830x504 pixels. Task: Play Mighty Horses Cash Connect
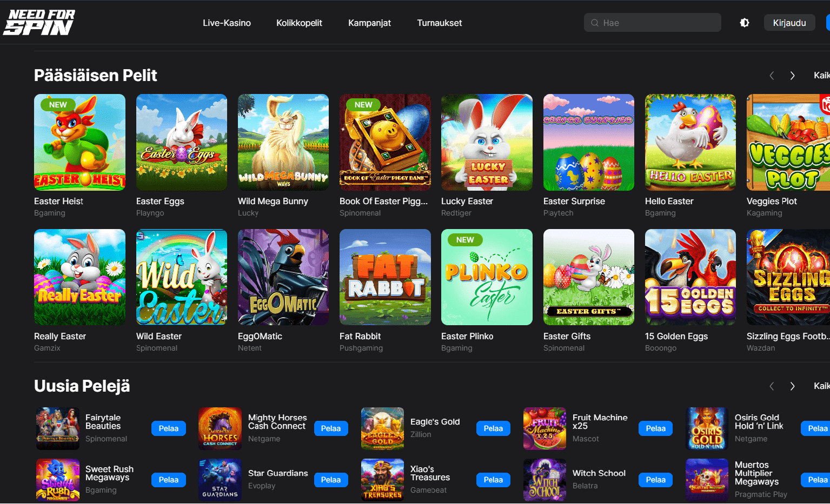(x=331, y=428)
